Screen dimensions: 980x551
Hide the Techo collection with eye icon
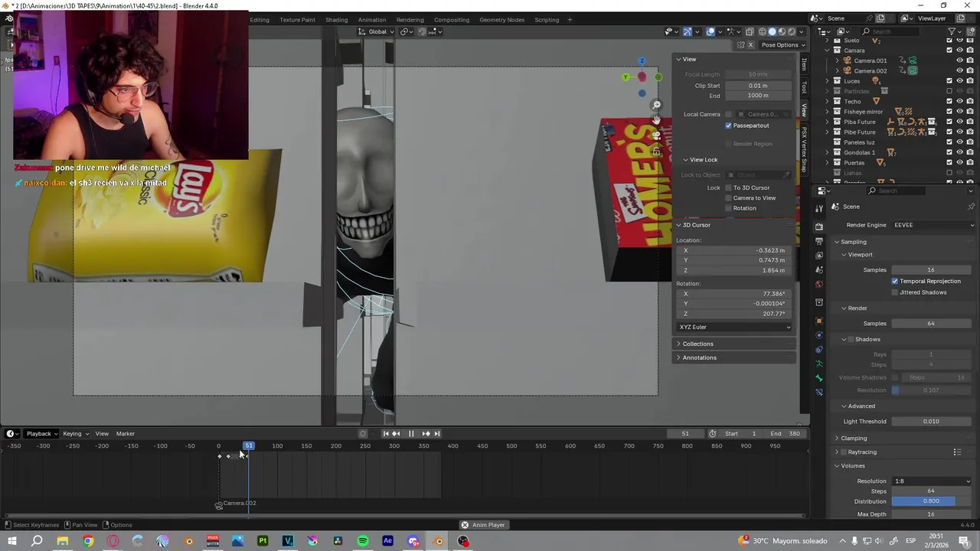[959, 101]
